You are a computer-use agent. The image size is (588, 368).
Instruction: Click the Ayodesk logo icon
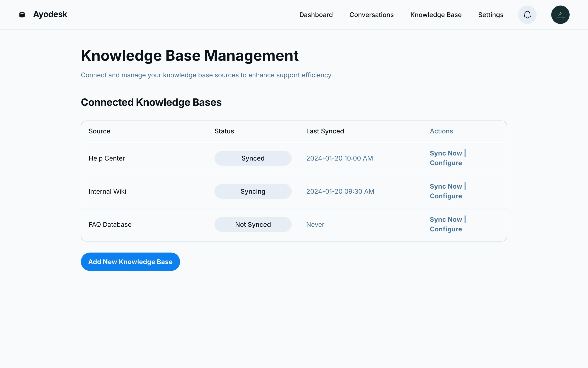point(22,15)
